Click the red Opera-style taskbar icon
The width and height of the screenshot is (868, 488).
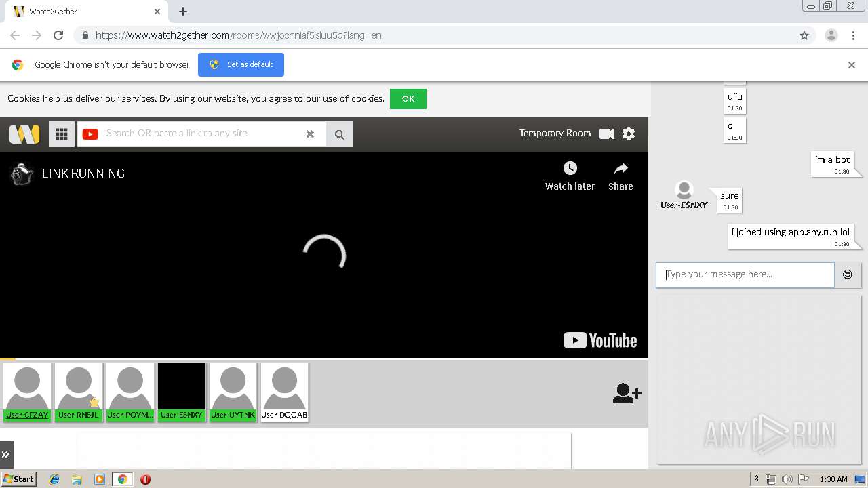145,479
